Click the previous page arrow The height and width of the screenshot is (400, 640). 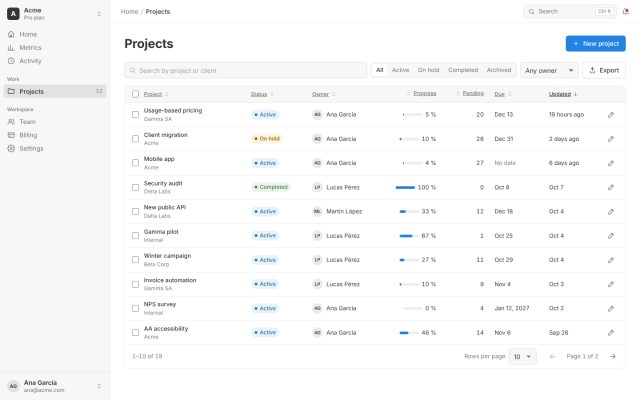pos(552,356)
